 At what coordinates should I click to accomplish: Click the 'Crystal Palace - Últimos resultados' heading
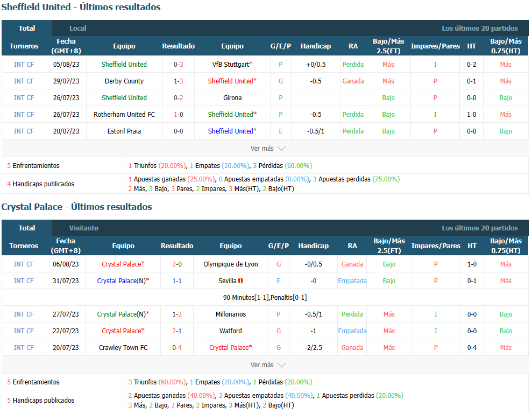pos(77,207)
